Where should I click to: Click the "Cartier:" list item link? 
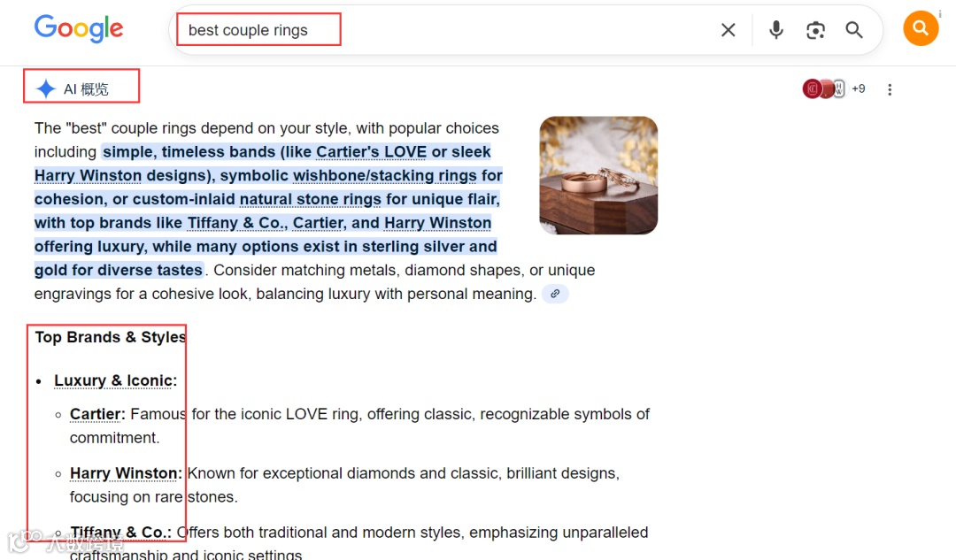pos(97,414)
